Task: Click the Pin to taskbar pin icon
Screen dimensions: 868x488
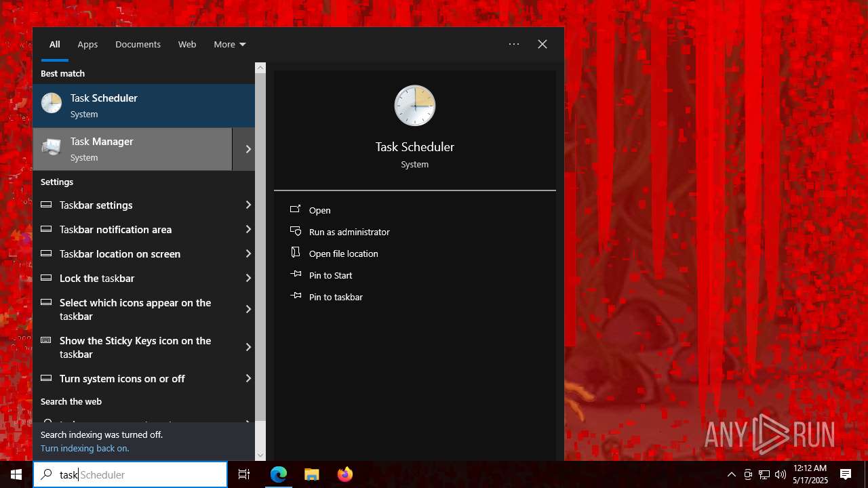Action: (x=295, y=296)
